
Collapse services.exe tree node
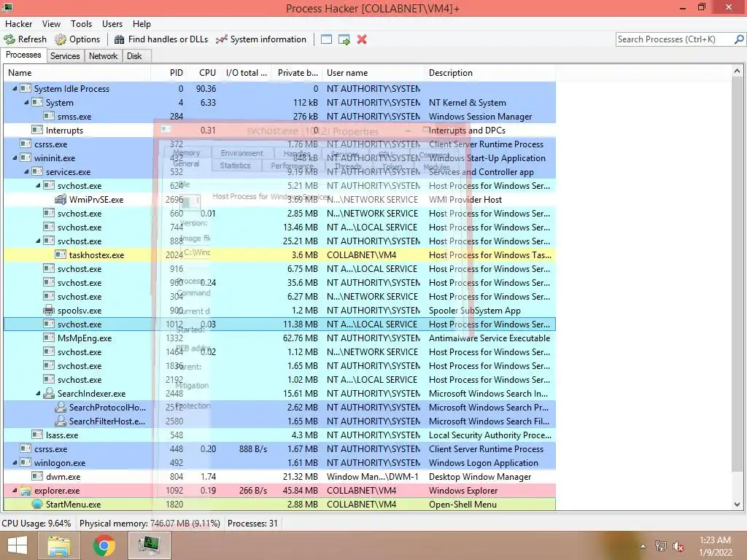(x=27, y=171)
